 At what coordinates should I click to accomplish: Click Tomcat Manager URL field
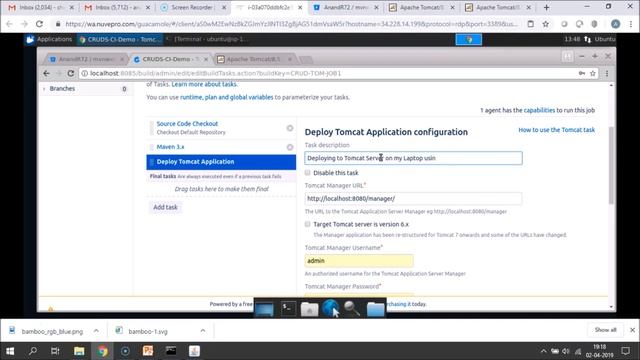coord(413,198)
